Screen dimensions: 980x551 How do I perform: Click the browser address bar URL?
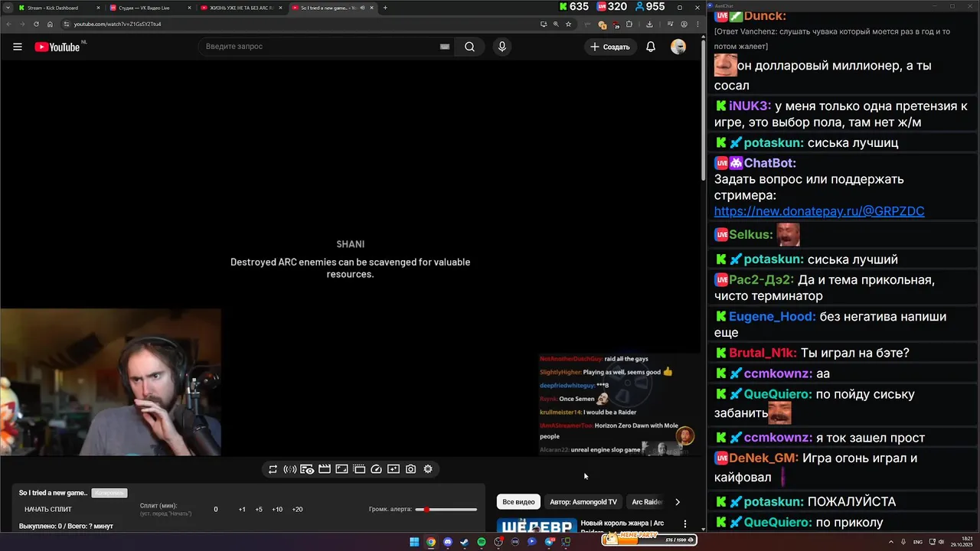pos(117,24)
